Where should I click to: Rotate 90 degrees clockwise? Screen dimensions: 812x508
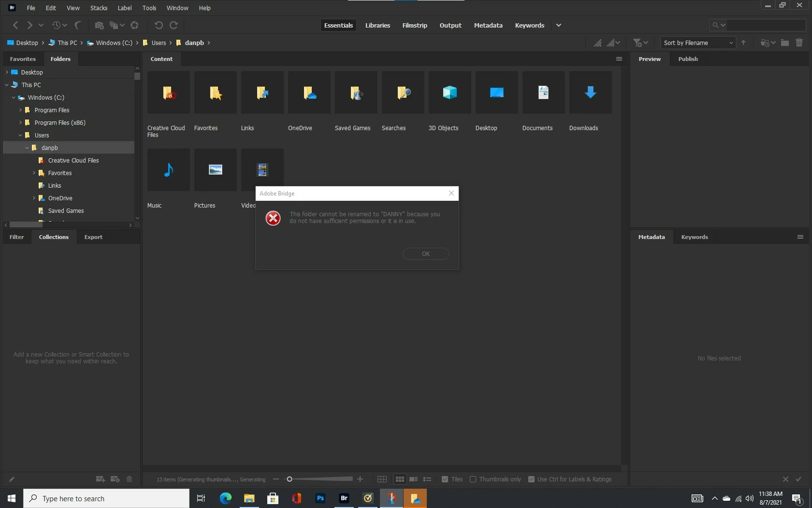click(x=174, y=25)
